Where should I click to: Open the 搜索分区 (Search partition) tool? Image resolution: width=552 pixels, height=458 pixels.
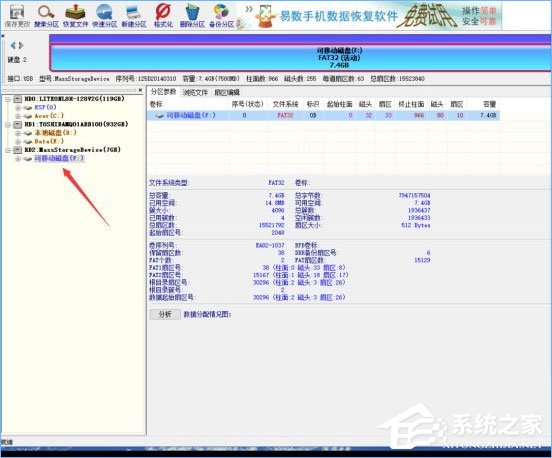pyautogui.click(x=46, y=16)
